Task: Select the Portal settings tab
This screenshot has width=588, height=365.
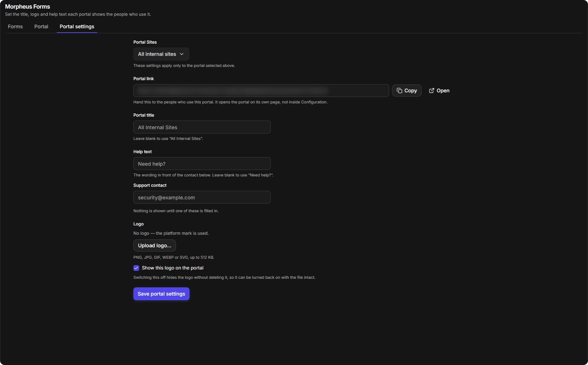Action: 77,26
